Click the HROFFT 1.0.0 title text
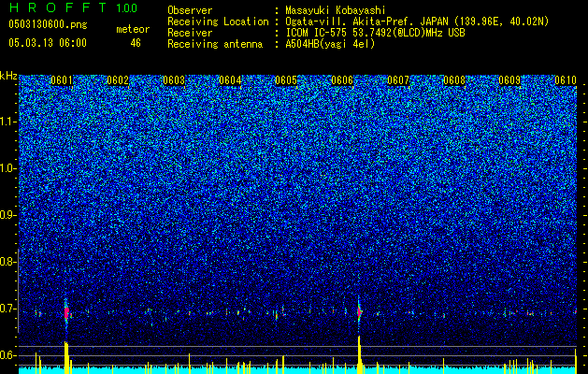This screenshot has width=588, height=374. click(73, 7)
